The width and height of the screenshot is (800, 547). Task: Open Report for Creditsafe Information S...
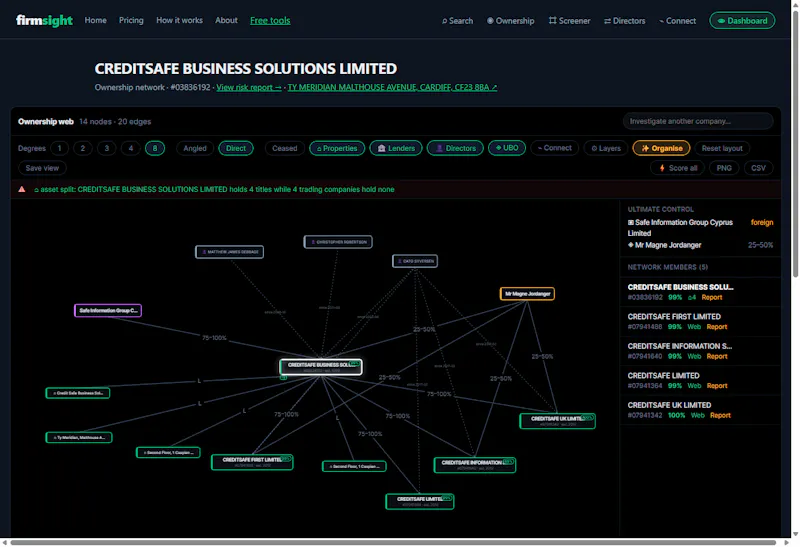tap(717, 357)
